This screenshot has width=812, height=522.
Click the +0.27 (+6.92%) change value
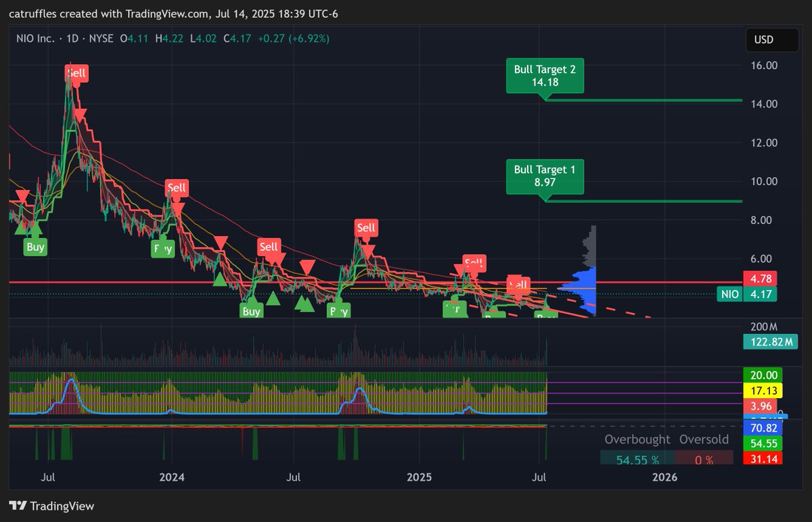[x=293, y=39]
